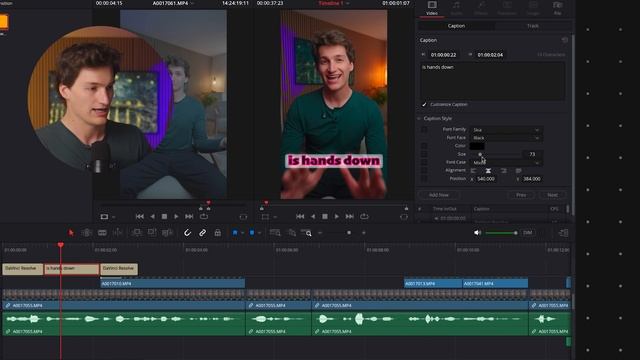Mute audio with the speaker icon
The height and width of the screenshot is (360, 640).
478,233
